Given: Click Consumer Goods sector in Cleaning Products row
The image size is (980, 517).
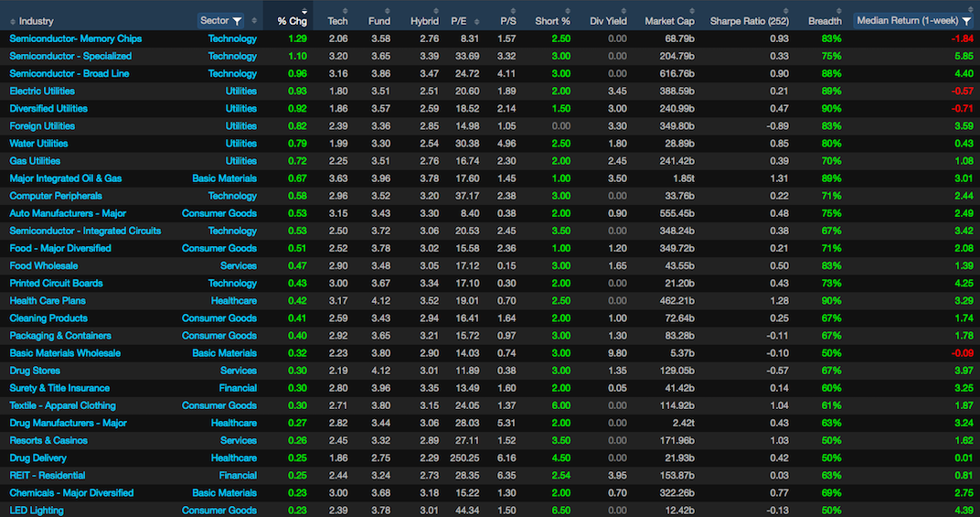Looking at the screenshot, I should pos(218,319).
